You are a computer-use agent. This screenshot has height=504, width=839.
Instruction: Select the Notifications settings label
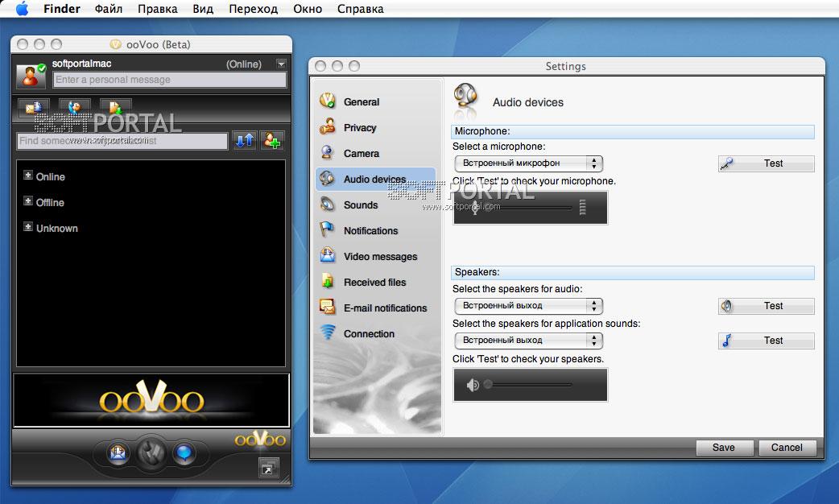[371, 230]
